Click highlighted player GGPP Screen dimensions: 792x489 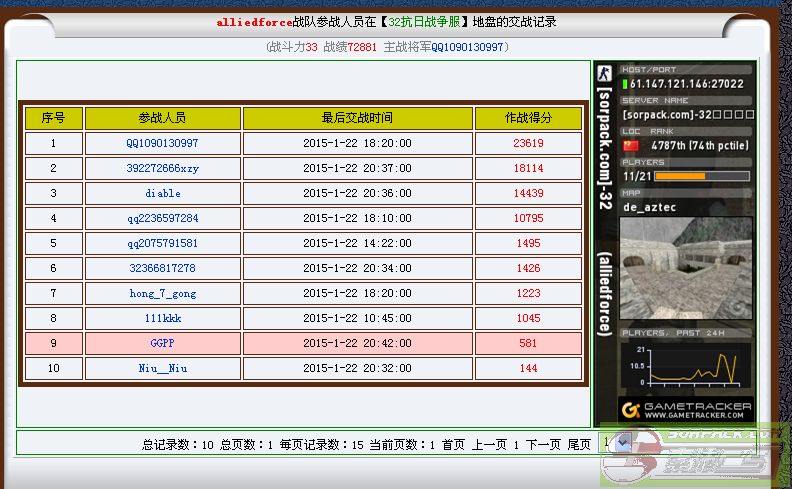click(162, 343)
